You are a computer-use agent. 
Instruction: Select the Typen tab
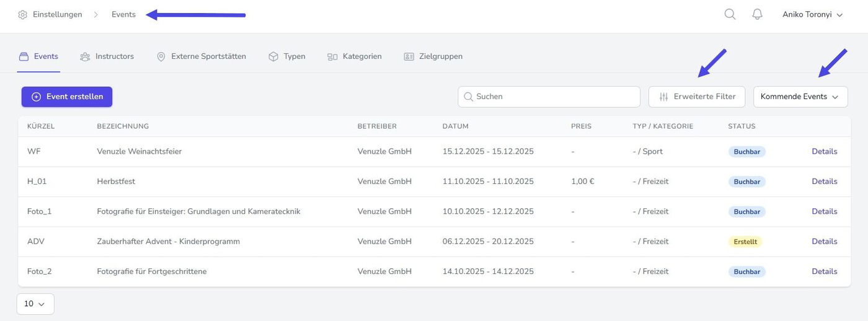click(287, 56)
